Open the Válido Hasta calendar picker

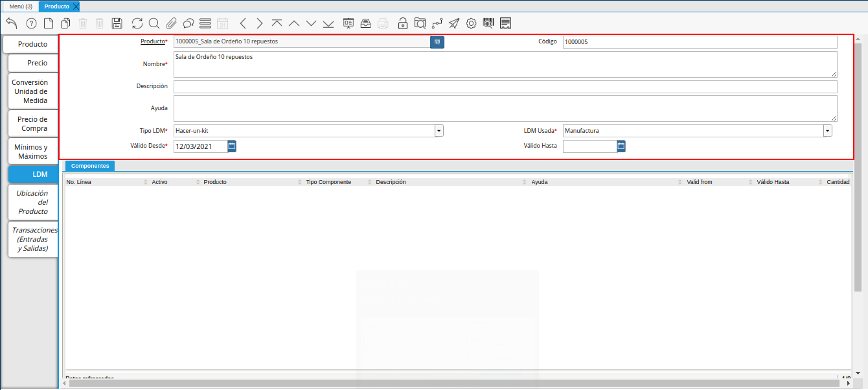coord(621,146)
